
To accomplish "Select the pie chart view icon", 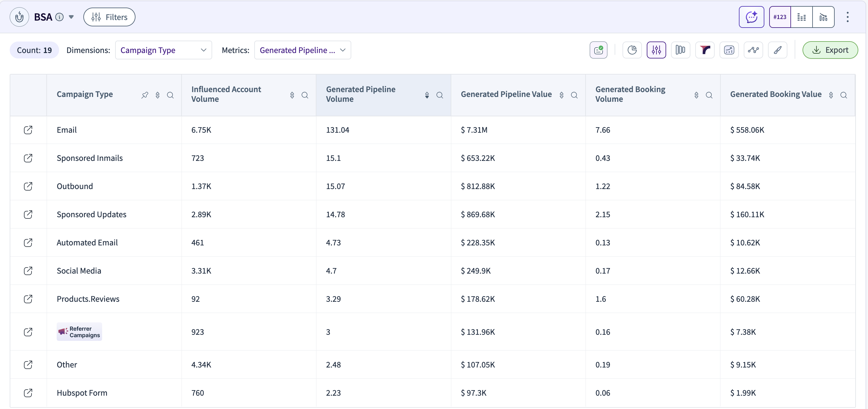I will (x=632, y=50).
